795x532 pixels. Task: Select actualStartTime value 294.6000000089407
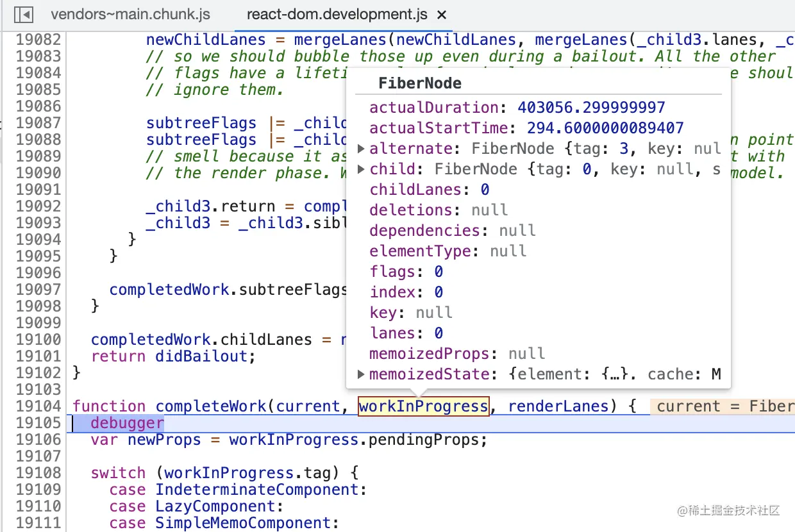[x=605, y=128]
